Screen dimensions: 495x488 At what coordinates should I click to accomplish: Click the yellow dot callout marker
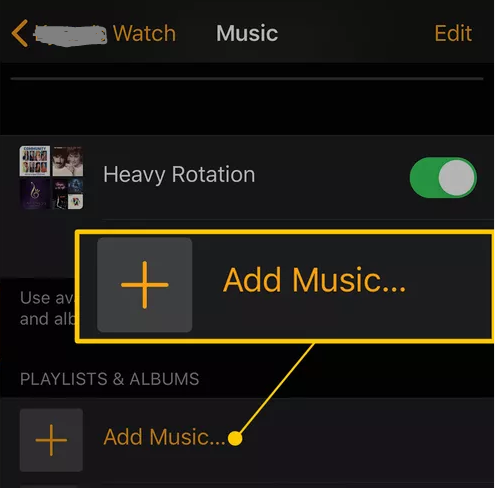(235, 438)
